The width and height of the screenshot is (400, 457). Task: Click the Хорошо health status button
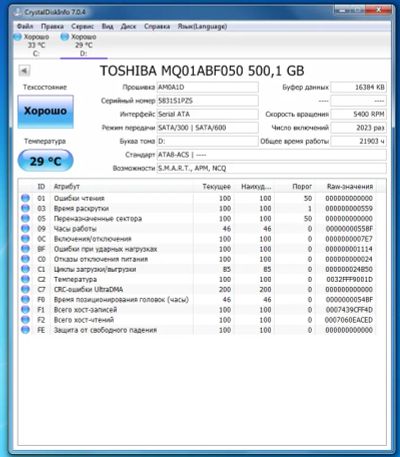tap(45, 111)
